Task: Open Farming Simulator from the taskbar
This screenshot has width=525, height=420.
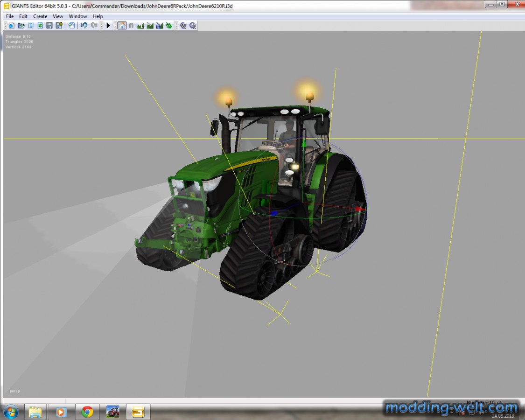Action: click(x=112, y=412)
